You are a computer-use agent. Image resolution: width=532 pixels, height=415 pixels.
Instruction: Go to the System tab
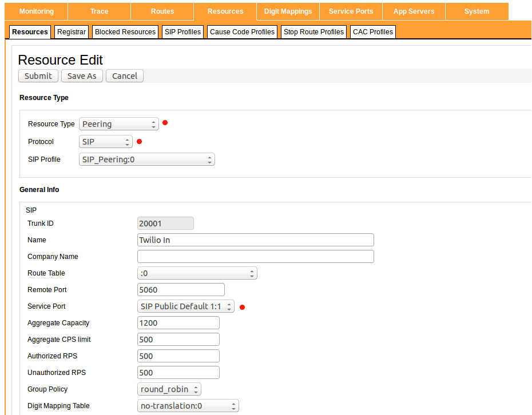[x=477, y=11]
